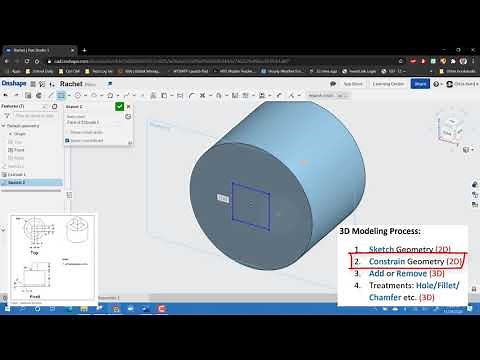Click the Windows Start button
Image resolution: width=480 pixels, height=360 pixels.
[x=7, y=309]
